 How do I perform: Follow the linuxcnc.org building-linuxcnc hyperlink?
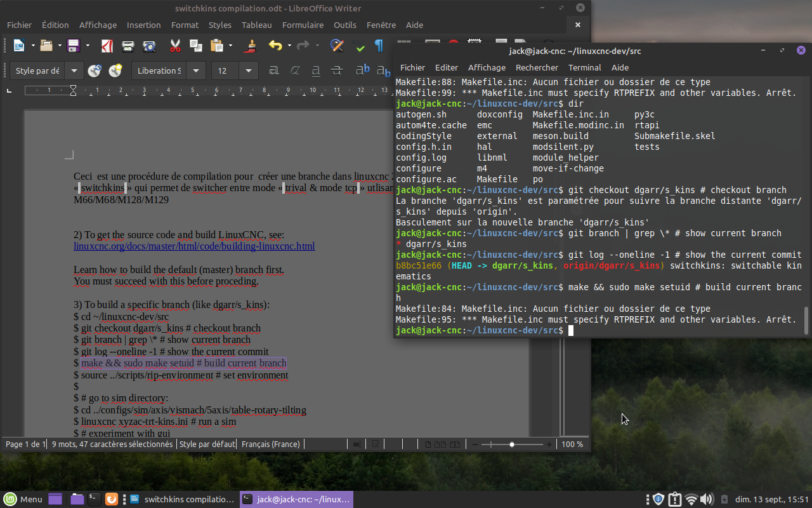click(x=194, y=246)
